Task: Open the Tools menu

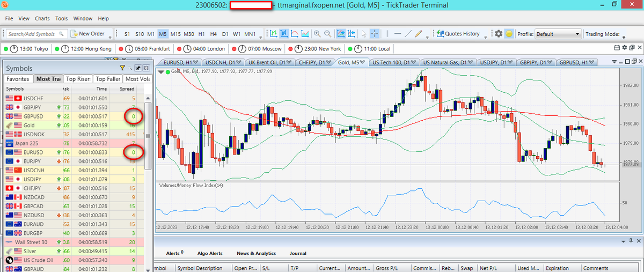Action: (62, 18)
